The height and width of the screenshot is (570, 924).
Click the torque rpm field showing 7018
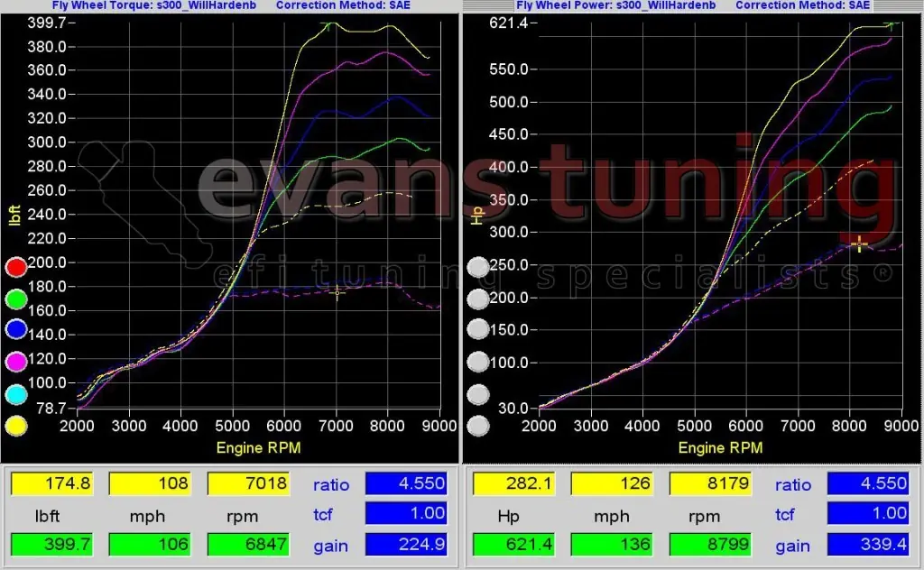click(x=249, y=483)
